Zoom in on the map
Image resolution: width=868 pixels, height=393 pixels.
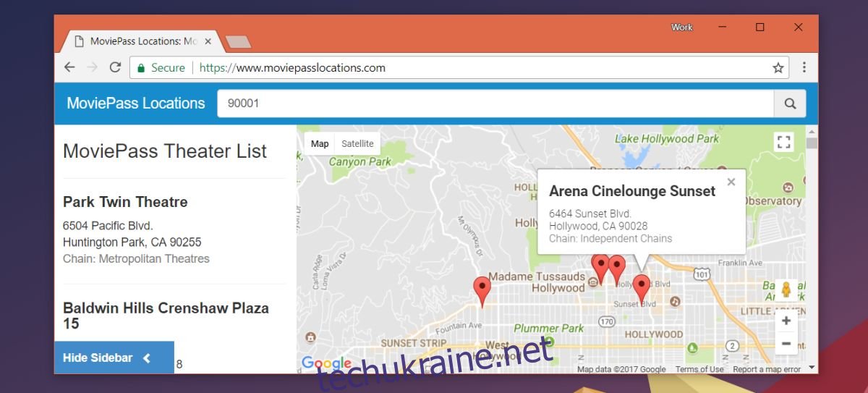pyautogui.click(x=786, y=321)
